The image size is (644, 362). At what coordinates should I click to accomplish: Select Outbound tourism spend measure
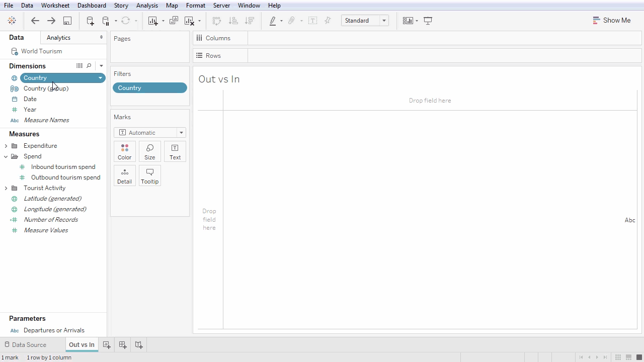(65, 177)
